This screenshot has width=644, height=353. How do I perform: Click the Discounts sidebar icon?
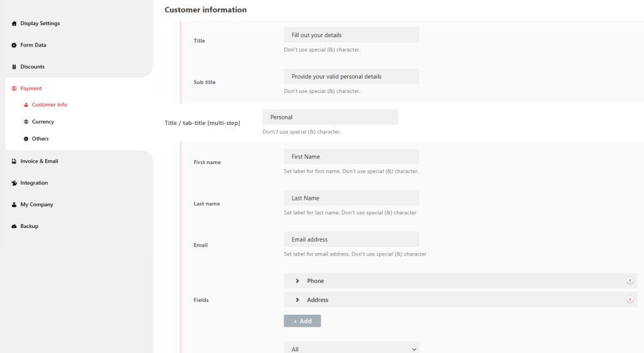tap(14, 67)
